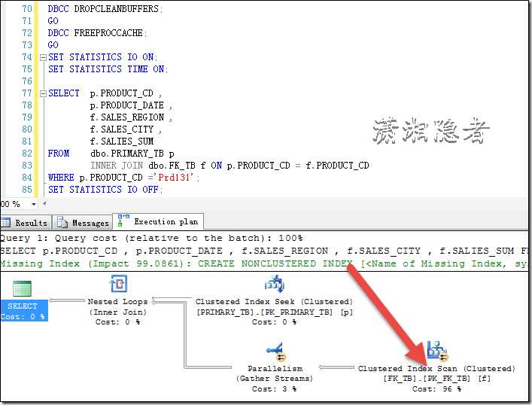This screenshot has height=405, width=532.
Task: Click the SELECT statement text in plan header
Action: (x=265, y=251)
